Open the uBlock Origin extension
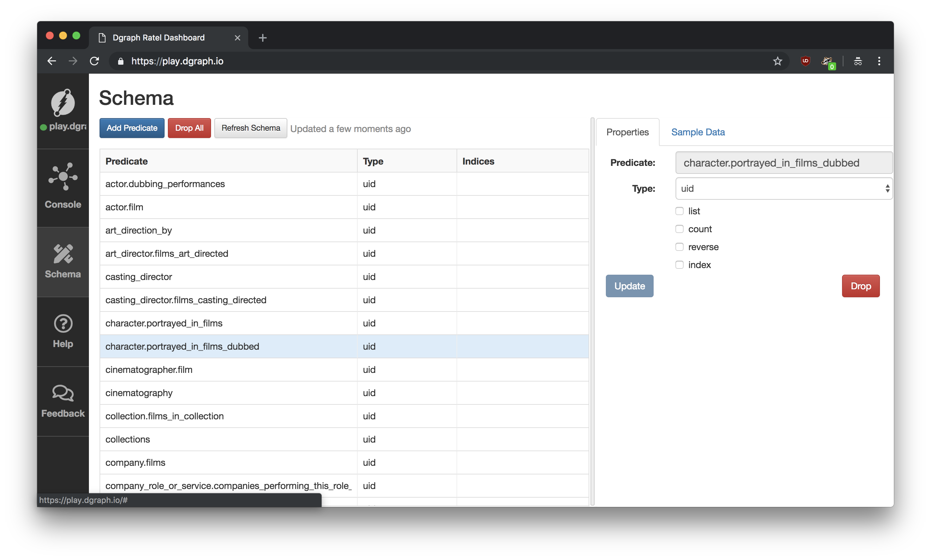 (x=806, y=61)
